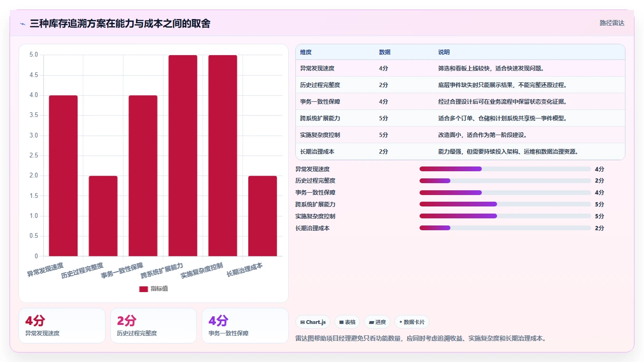Select the Chart.js tag chip
This screenshot has width=644, height=362.
313,322
